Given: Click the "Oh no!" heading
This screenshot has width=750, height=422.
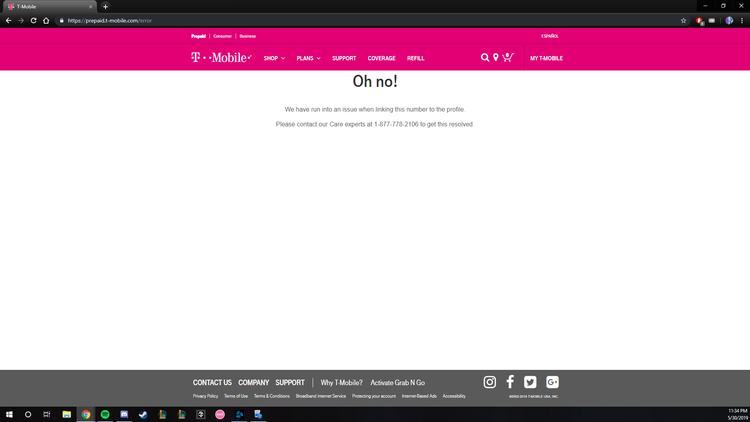Looking at the screenshot, I should pos(375,81).
